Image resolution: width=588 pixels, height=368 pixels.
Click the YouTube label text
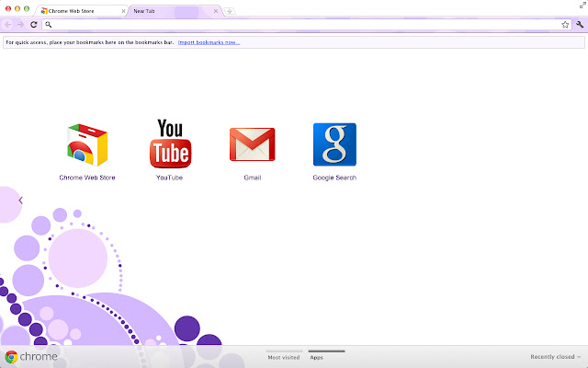tap(169, 178)
